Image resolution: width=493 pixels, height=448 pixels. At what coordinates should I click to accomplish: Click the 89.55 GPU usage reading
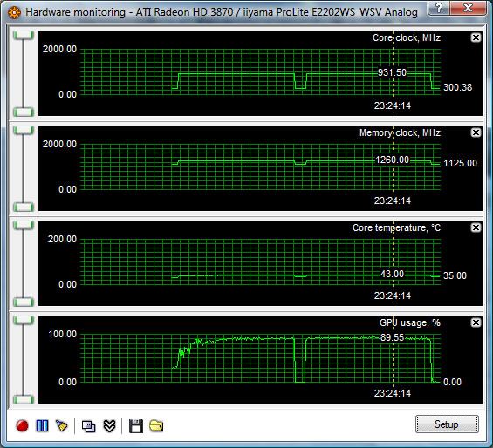[392, 337]
